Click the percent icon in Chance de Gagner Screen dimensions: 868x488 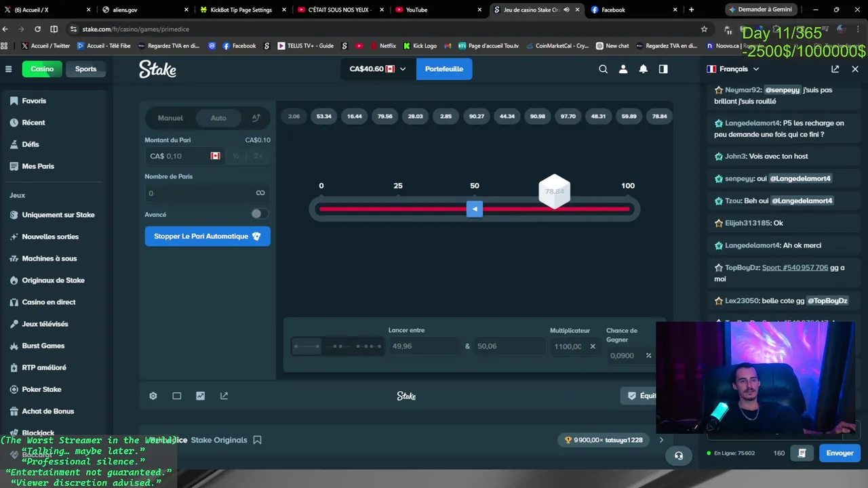pos(648,355)
